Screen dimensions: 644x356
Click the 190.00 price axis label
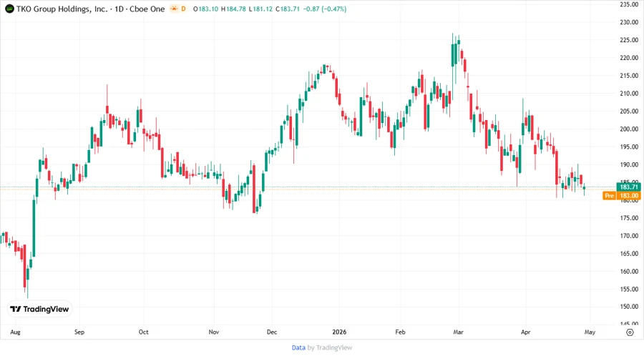(629, 164)
